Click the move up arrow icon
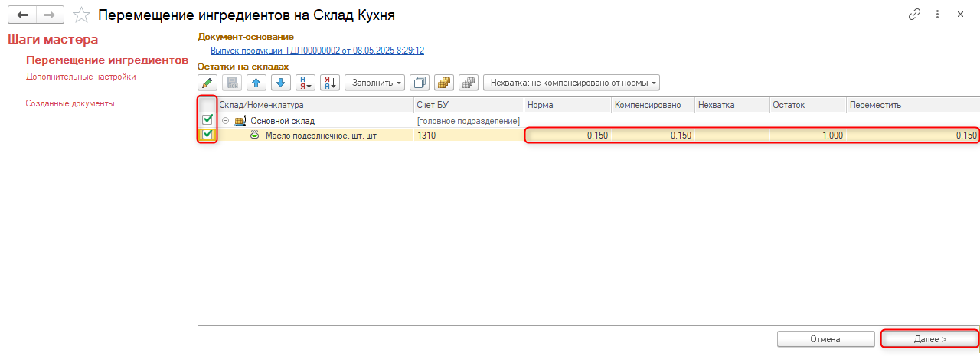 [x=256, y=83]
